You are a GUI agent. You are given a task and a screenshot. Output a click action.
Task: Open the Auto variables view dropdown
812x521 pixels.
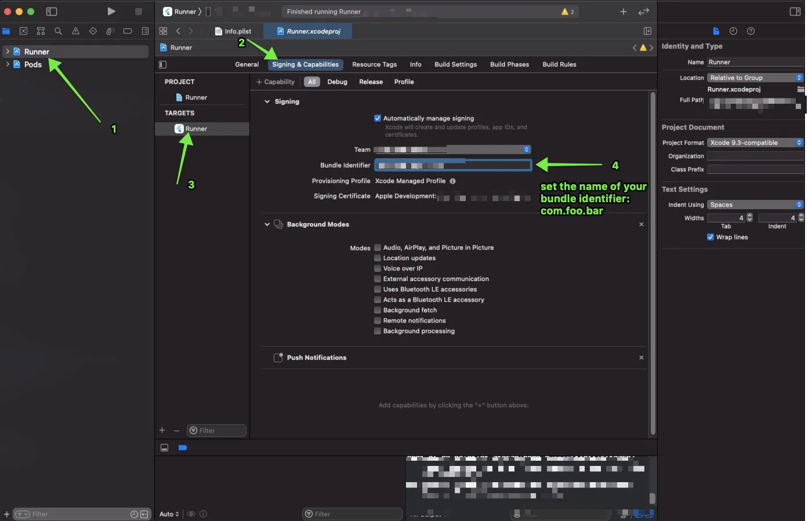pyautogui.click(x=169, y=514)
